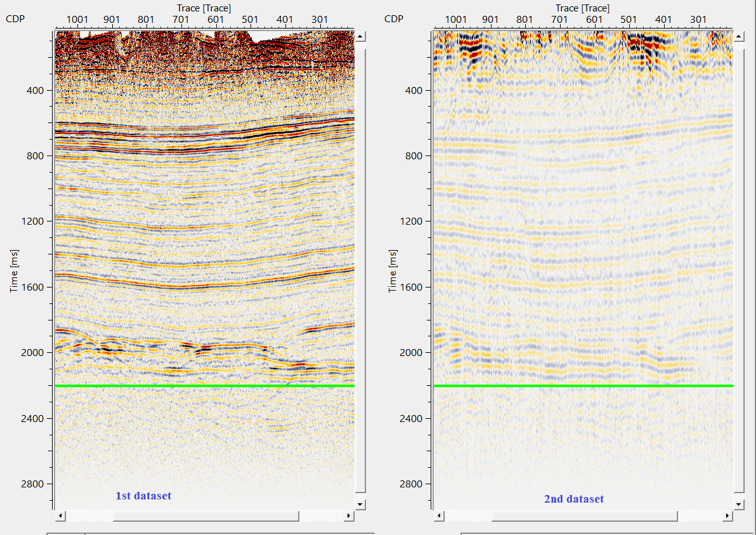Image resolution: width=756 pixels, height=535 pixels.
Task: Click the vertical scrollbar thumb of 2nd dataset
Action: [739, 267]
